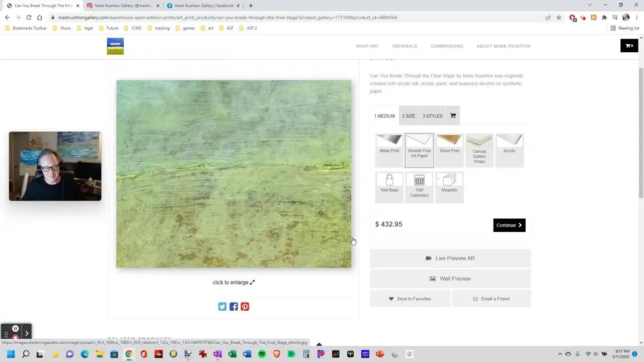Open Chrome three-dot menu
The width and height of the screenshot is (644, 362).
click(x=637, y=18)
